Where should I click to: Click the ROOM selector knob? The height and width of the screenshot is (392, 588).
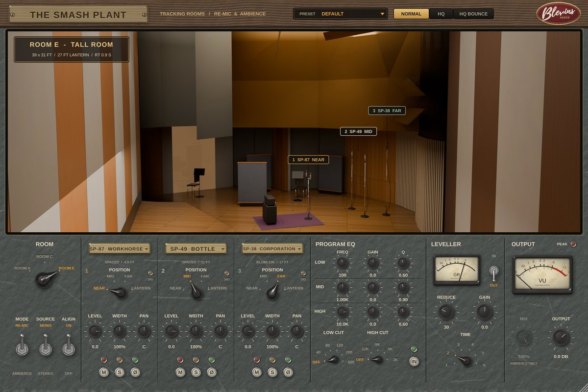(x=45, y=279)
